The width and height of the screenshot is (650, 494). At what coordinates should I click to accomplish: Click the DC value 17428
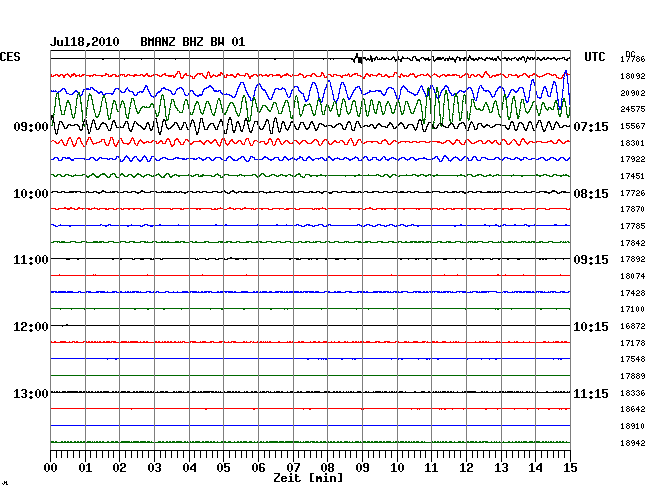click(x=633, y=293)
